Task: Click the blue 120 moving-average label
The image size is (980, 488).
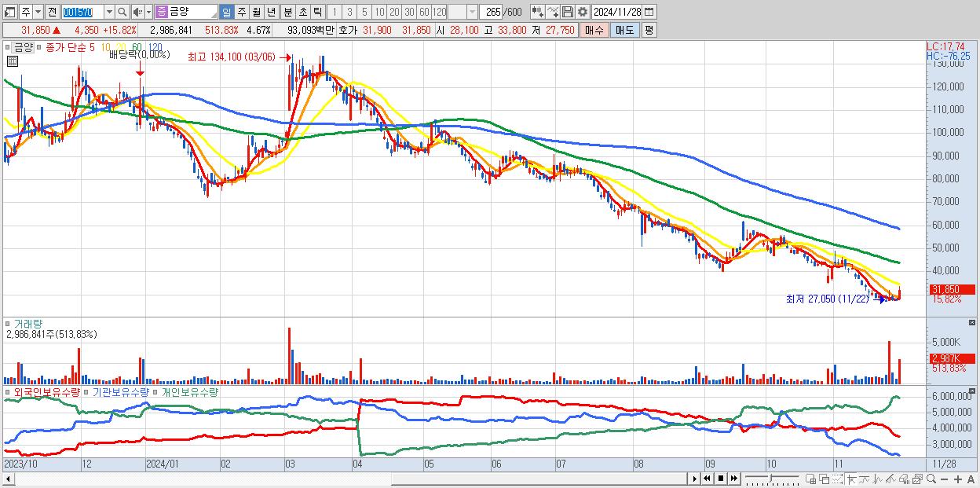Action: pyautogui.click(x=155, y=47)
